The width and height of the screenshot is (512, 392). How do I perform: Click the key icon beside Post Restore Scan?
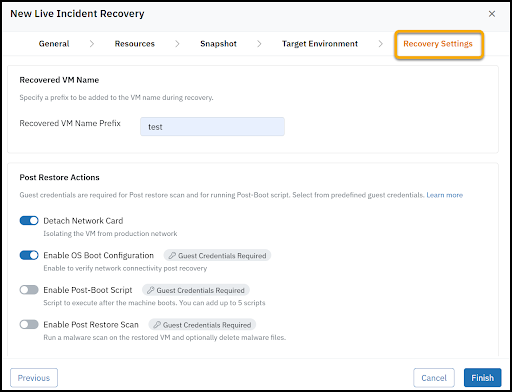point(157,325)
